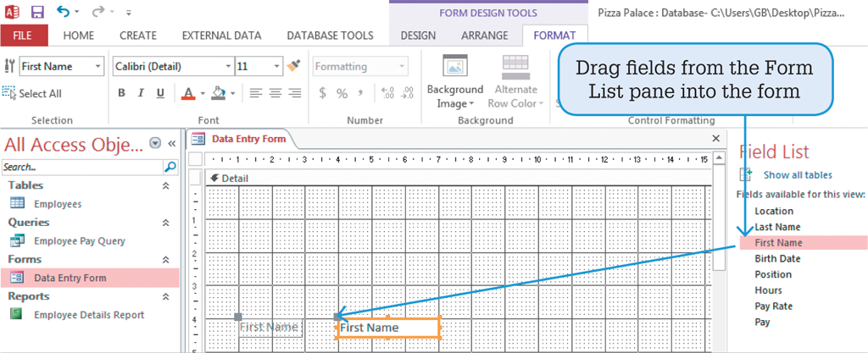The height and width of the screenshot is (353, 868).
Task: Apply currency dollar format
Action: 323,93
